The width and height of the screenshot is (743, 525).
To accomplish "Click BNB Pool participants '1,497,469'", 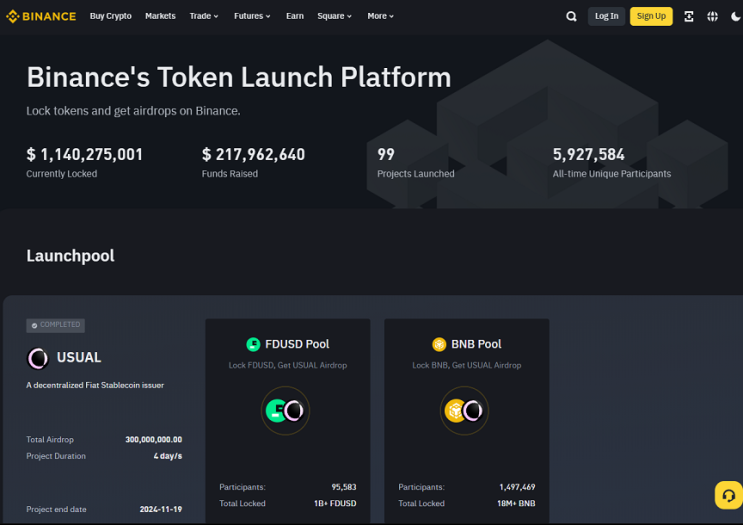I will [517, 487].
